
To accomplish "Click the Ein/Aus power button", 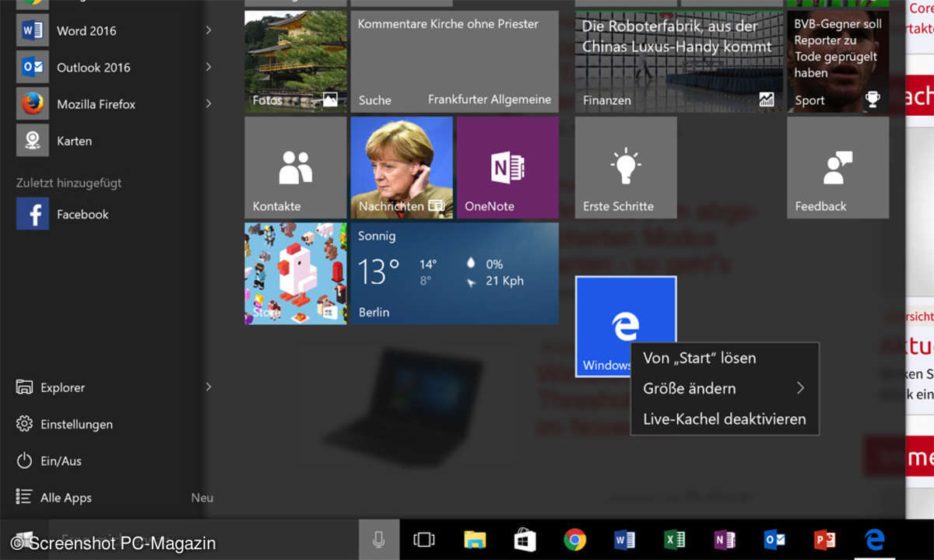I will point(49,460).
